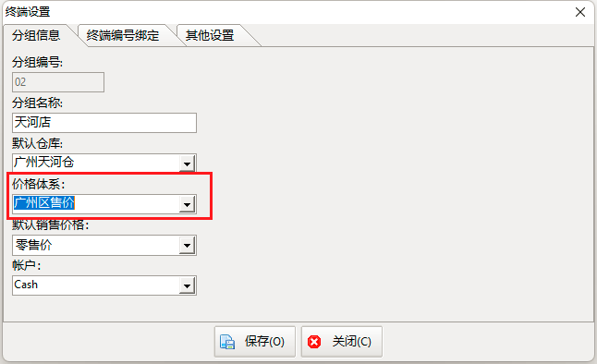Click the Cash account combo text
Viewport: 597px width, 364px height.
[x=26, y=285]
